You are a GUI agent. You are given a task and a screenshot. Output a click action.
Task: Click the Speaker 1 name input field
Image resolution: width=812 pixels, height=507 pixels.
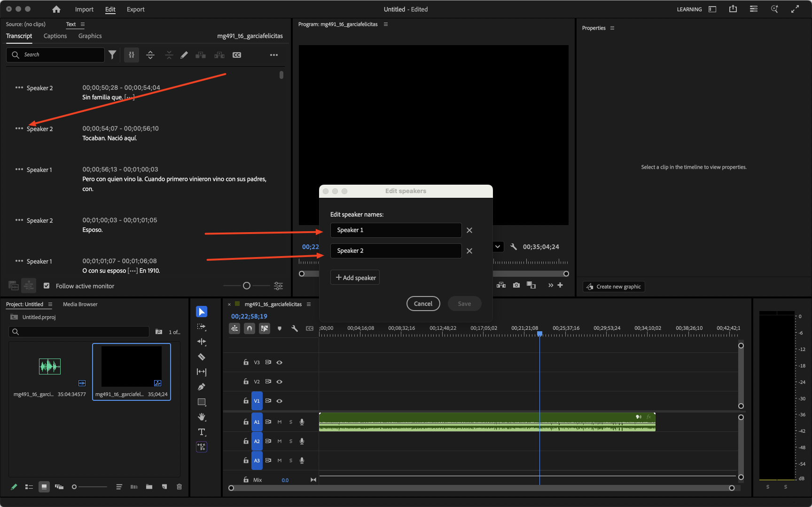tap(396, 230)
